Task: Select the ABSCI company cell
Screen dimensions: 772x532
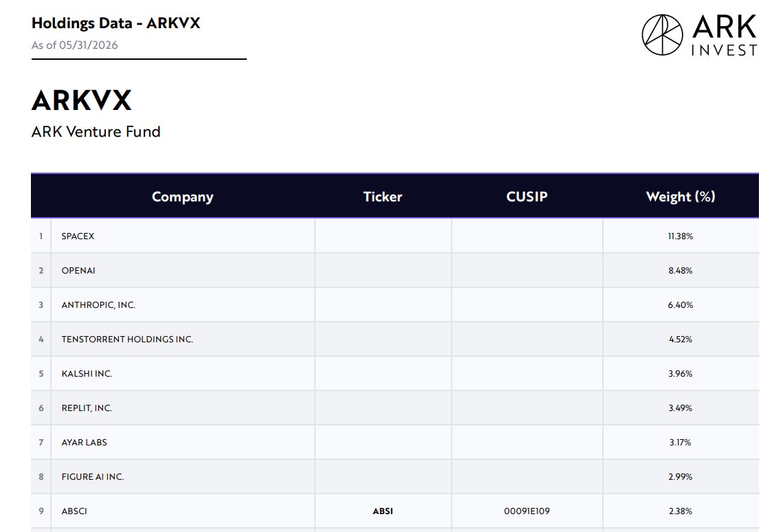Action: click(183, 511)
